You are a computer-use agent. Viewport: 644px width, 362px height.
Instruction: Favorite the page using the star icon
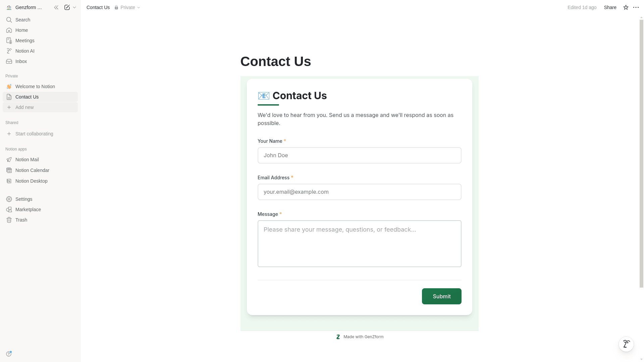point(626,7)
